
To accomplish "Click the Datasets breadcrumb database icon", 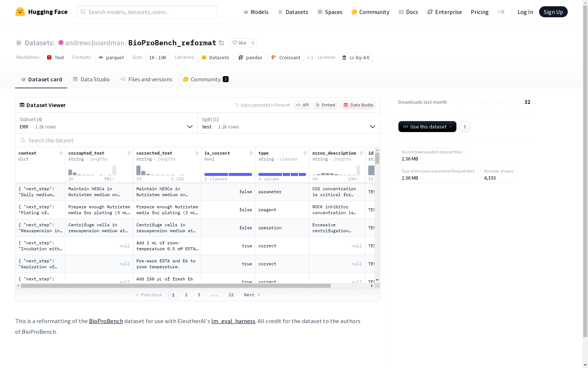I will 19,43.
